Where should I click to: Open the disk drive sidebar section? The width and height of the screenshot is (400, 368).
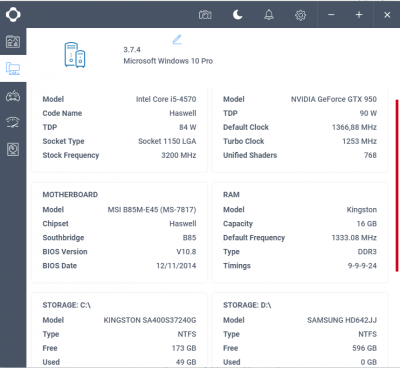pyautogui.click(x=13, y=149)
